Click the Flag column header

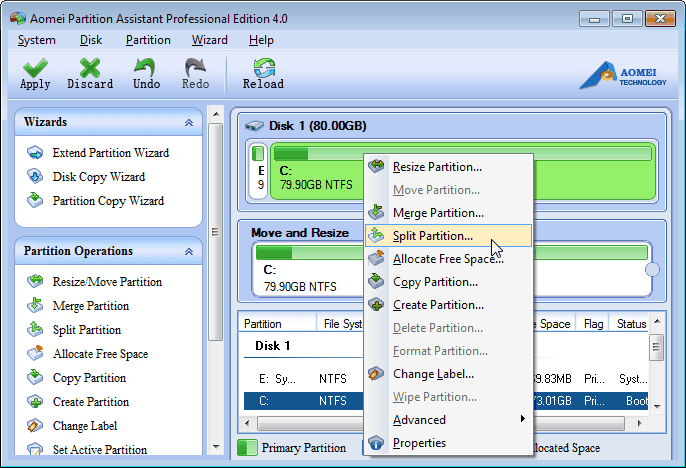pyautogui.click(x=593, y=324)
